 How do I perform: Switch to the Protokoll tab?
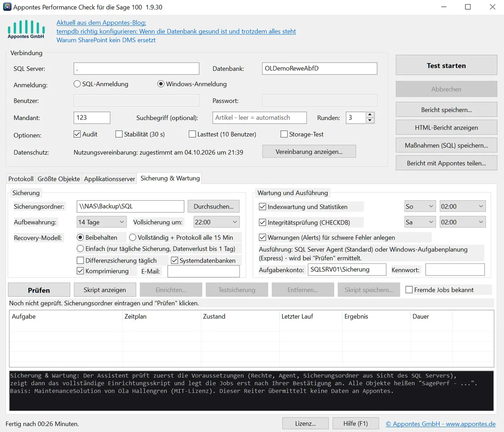coord(21,179)
